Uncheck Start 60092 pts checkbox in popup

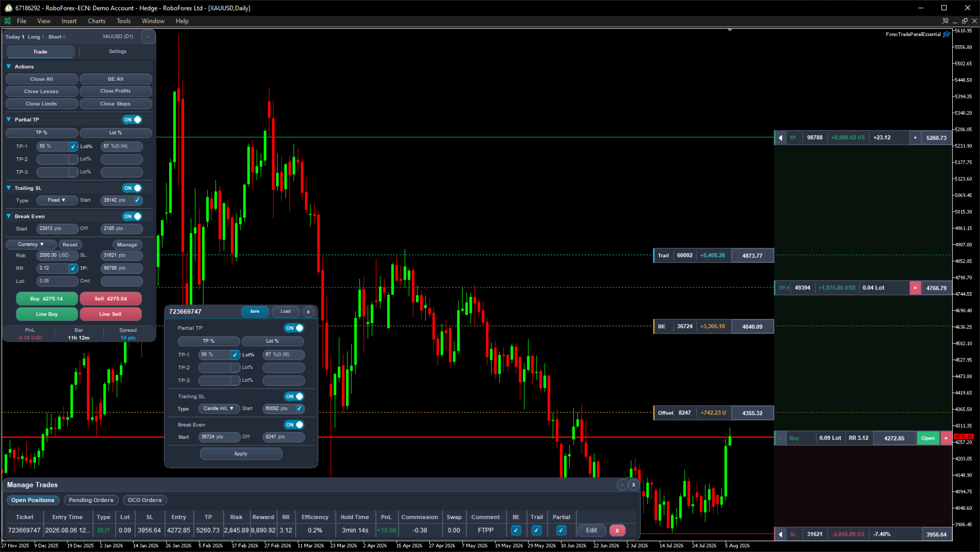[x=299, y=408]
